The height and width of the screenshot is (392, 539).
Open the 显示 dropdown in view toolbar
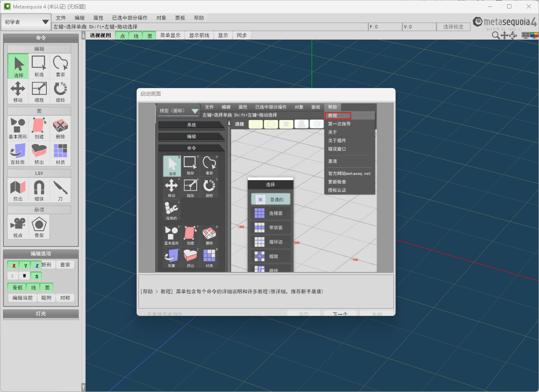223,36
